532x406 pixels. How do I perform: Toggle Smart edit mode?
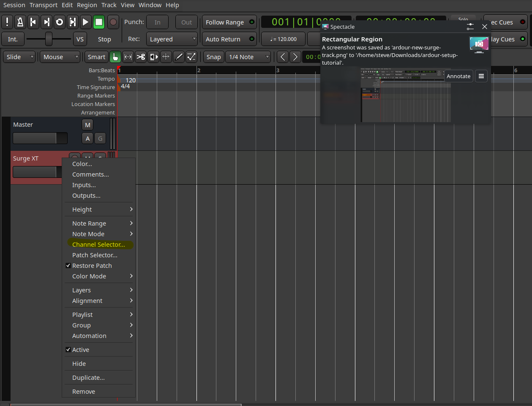(x=96, y=57)
